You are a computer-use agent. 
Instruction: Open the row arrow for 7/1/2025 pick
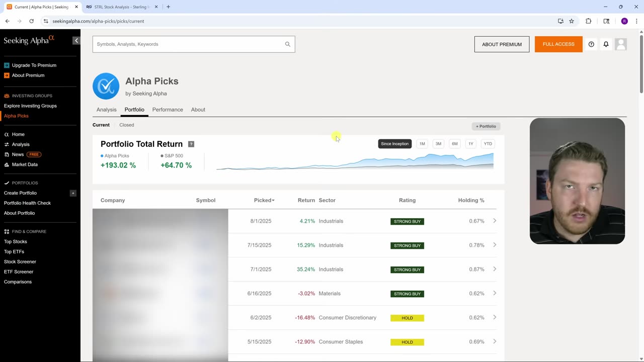point(495,269)
